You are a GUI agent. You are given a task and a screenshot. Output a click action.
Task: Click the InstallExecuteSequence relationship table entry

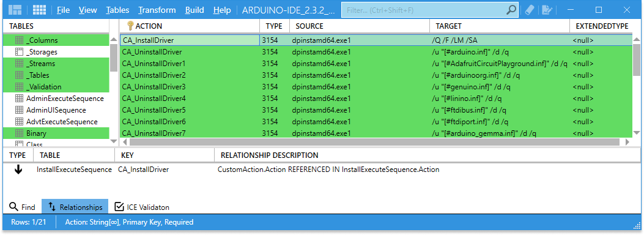tap(74, 170)
